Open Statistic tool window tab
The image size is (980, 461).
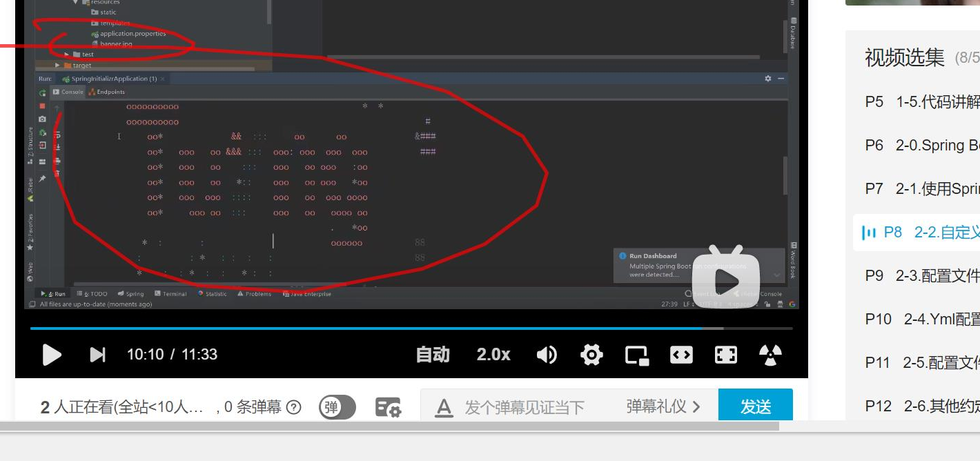pos(213,294)
